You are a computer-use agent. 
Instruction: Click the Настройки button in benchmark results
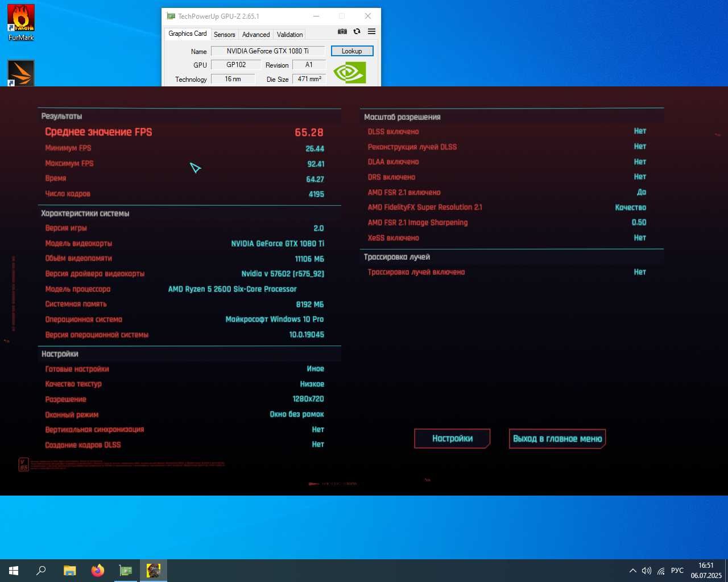click(452, 439)
